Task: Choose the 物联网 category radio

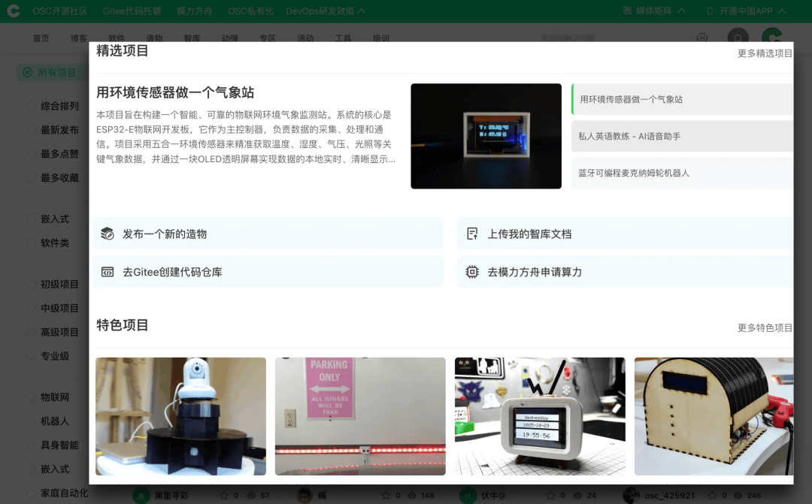Action: (x=31, y=397)
